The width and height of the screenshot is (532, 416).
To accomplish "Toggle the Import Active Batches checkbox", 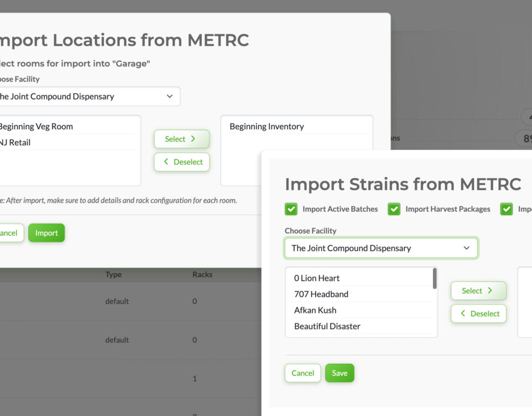I will (x=291, y=209).
